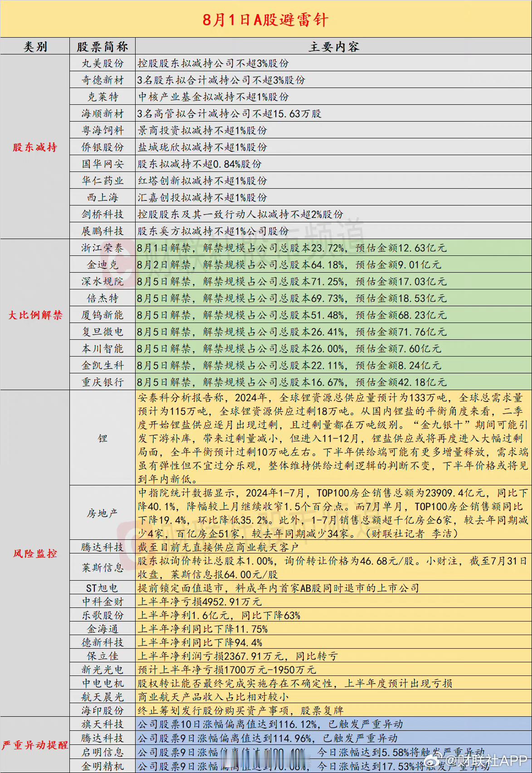Click the '锂' row label
The width and height of the screenshot is (532, 773).
tap(102, 439)
